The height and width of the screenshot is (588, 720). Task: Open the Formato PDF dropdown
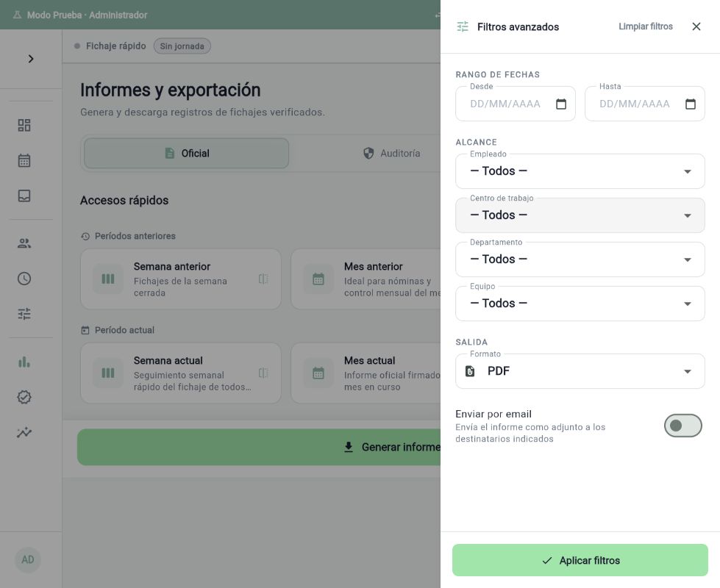pos(580,371)
